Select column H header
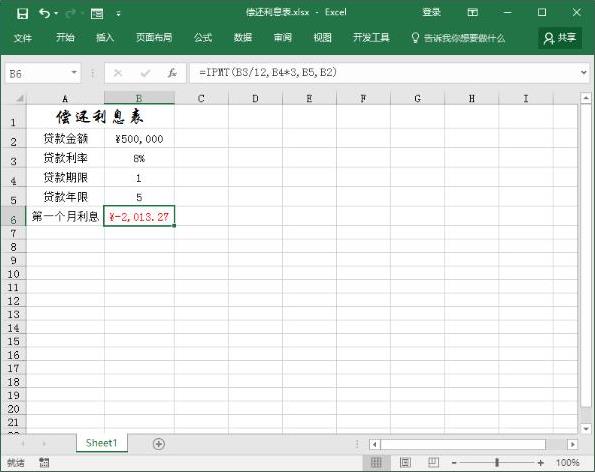The image size is (595, 472). pos(472,98)
